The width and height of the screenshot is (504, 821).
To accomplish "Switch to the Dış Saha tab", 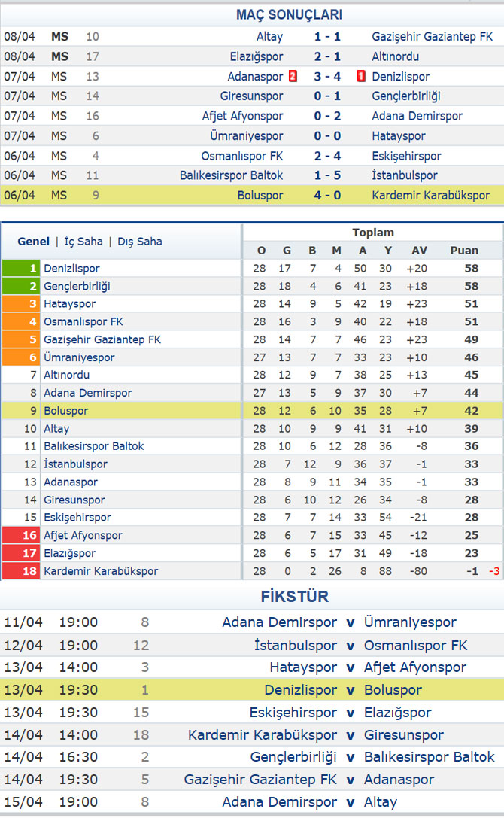I will click(x=140, y=242).
